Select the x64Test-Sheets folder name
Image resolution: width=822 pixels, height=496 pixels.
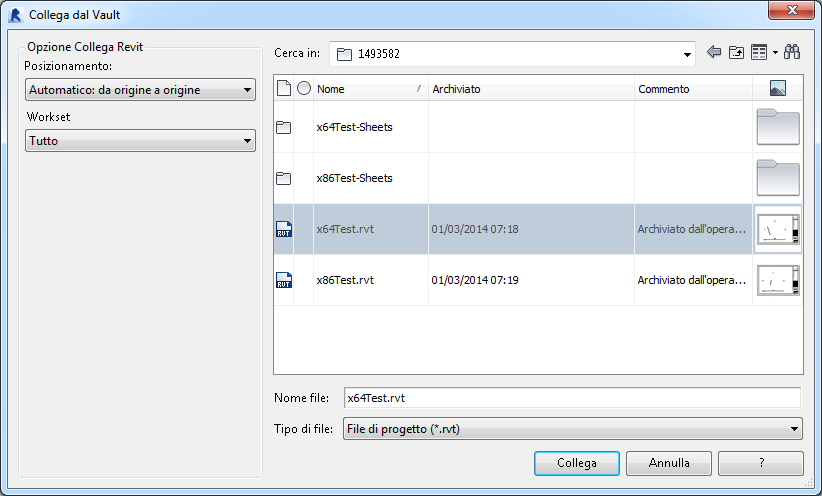coord(354,127)
